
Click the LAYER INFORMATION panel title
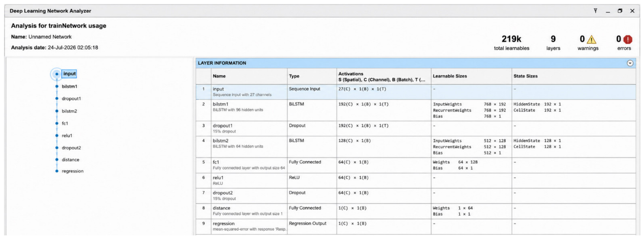click(x=222, y=63)
